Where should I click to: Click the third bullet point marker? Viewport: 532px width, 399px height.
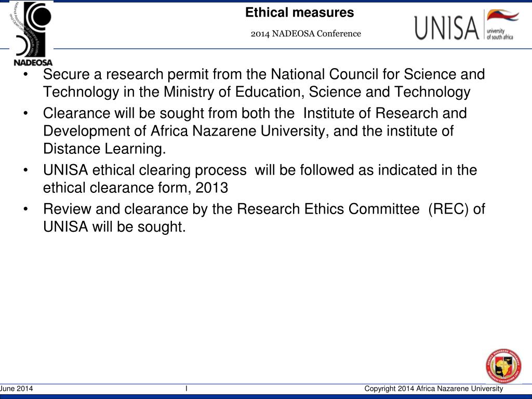tap(26, 170)
